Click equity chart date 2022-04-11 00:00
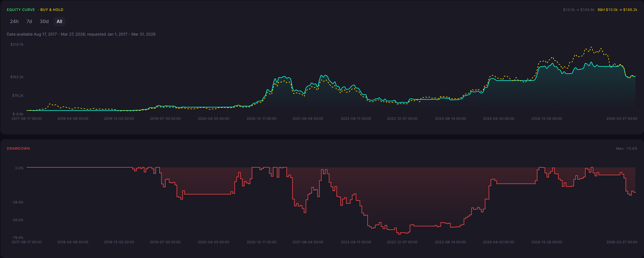Screen dimensions: 644x258 (356, 118)
